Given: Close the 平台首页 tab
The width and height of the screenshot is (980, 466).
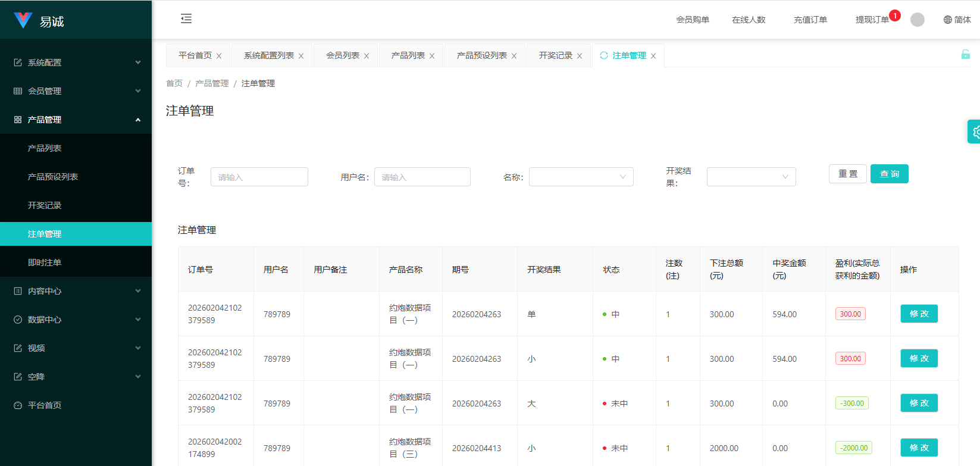Looking at the screenshot, I should (x=219, y=56).
